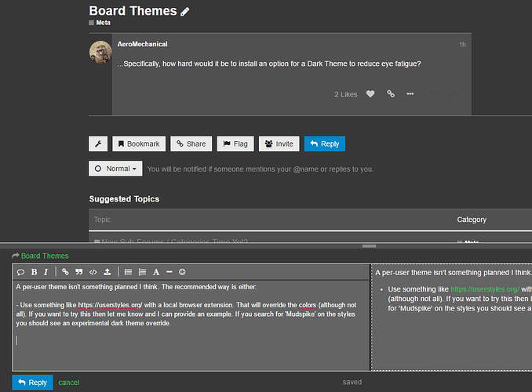Share this topic

point(191,143)
